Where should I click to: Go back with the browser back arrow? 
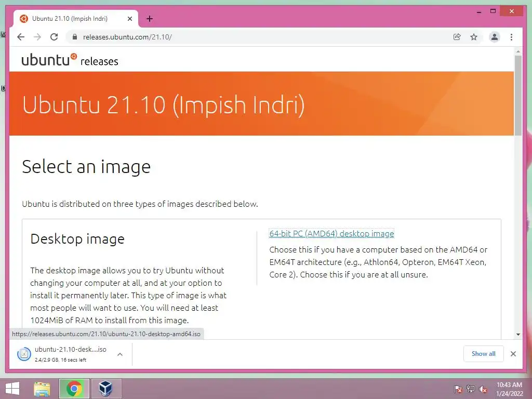21,37
